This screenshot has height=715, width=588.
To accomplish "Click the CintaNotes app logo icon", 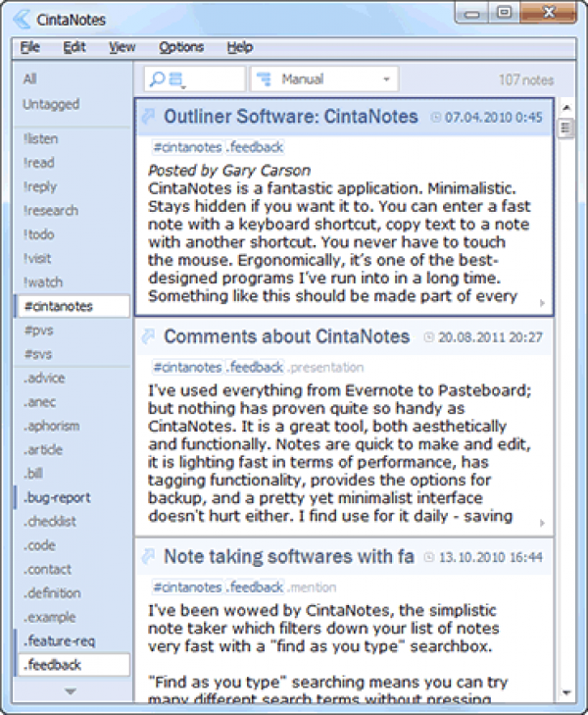I will point(22,20).
